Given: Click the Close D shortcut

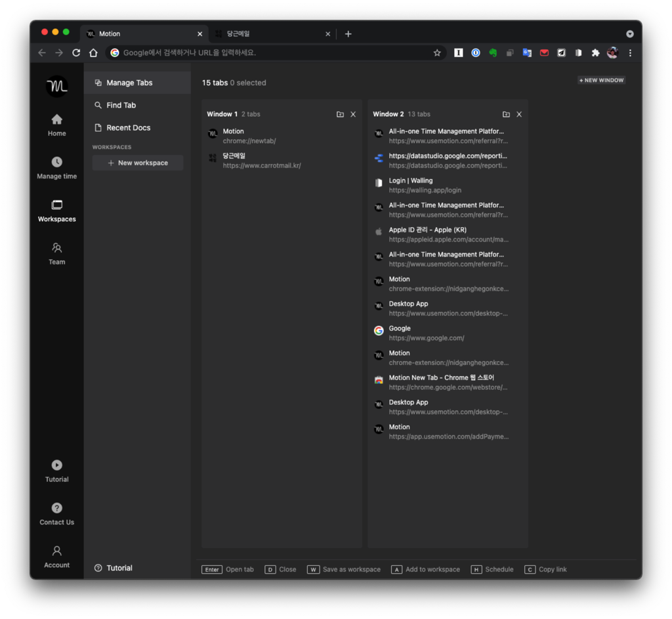Looking at the screenshot, I should [x=280, y=569].
